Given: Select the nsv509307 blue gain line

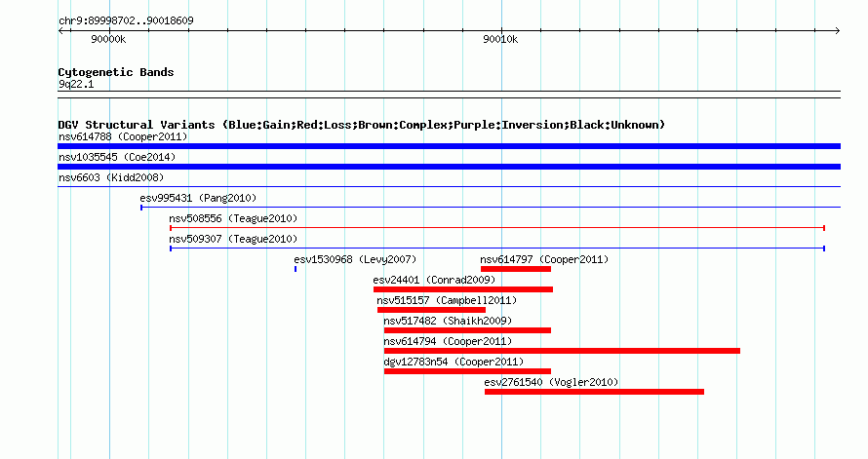Looking at the screenshot, I should [497, 249].
